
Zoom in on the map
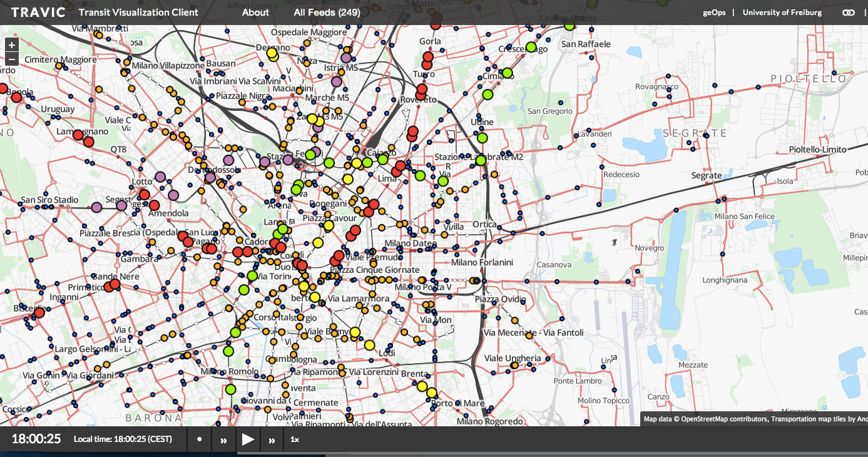click(11, 45)
